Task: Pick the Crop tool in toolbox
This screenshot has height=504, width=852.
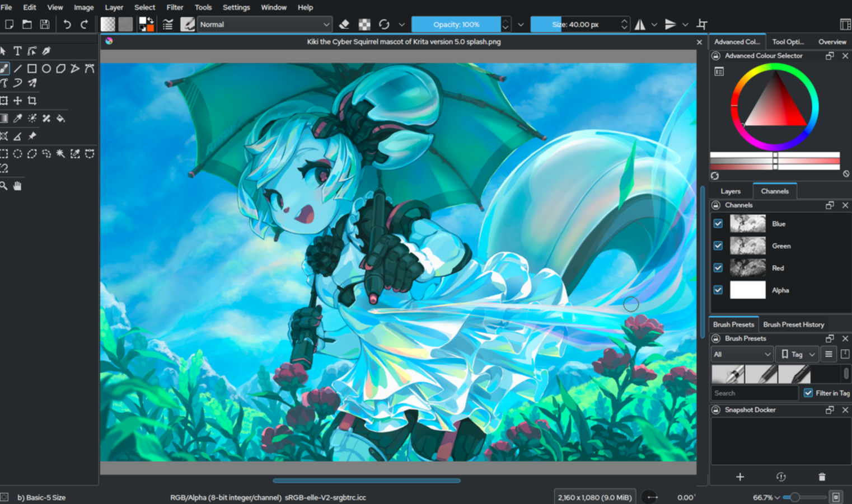Action: (x=32, y=101)
